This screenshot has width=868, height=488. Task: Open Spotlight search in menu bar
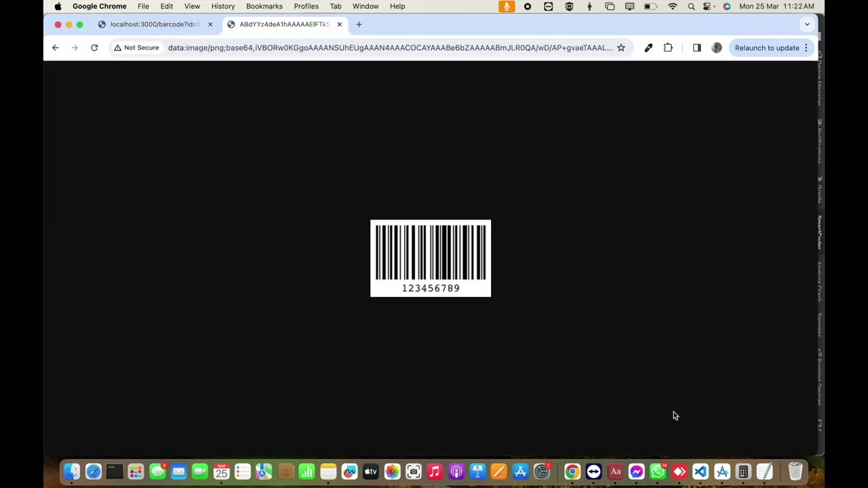691,6
